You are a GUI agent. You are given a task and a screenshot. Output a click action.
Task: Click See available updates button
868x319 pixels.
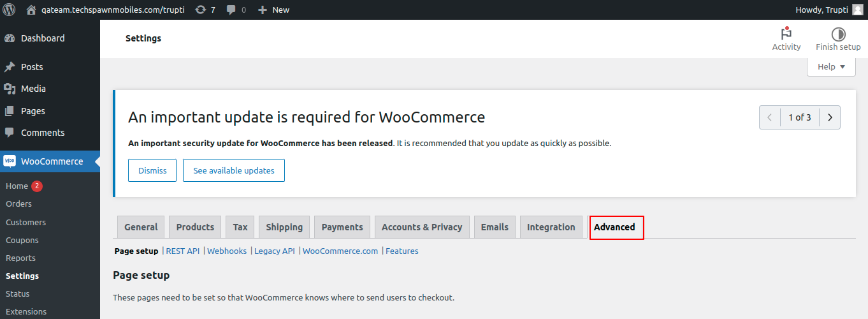(x=234, y=170)
